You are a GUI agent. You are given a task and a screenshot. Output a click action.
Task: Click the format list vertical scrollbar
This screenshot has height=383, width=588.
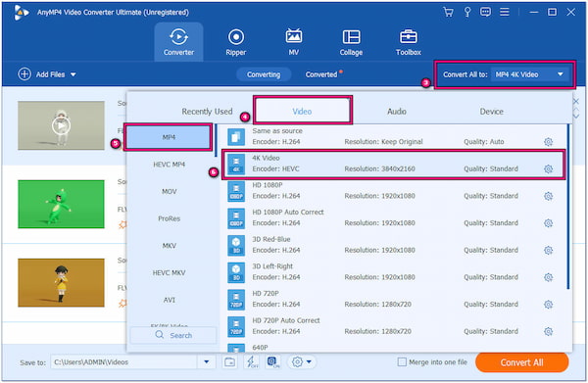[x=568, y=207]
